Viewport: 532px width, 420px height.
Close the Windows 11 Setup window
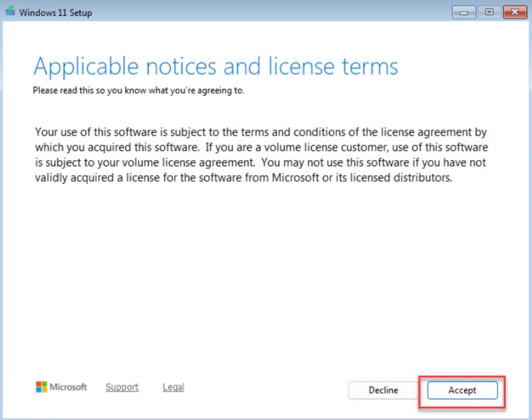[x=514, y=11]
